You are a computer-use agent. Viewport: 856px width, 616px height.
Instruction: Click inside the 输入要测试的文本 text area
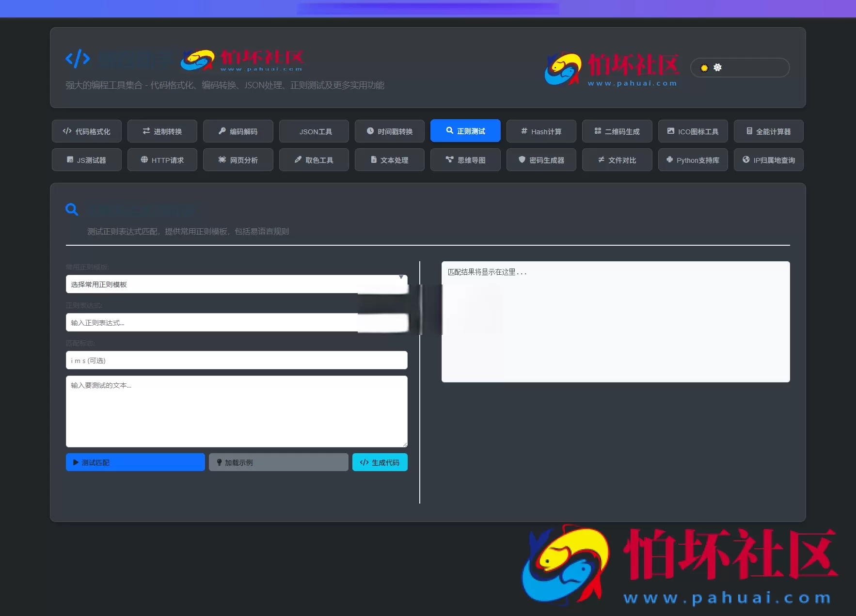(236, 412)
